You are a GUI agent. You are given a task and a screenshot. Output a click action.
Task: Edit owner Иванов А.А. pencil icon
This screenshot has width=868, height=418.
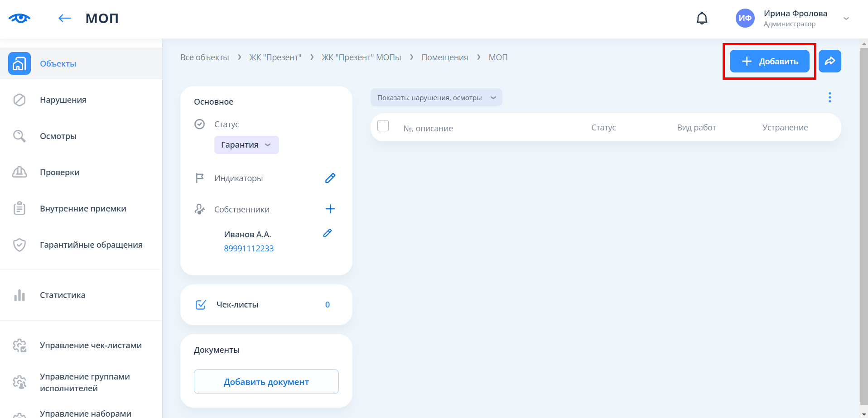328,233
